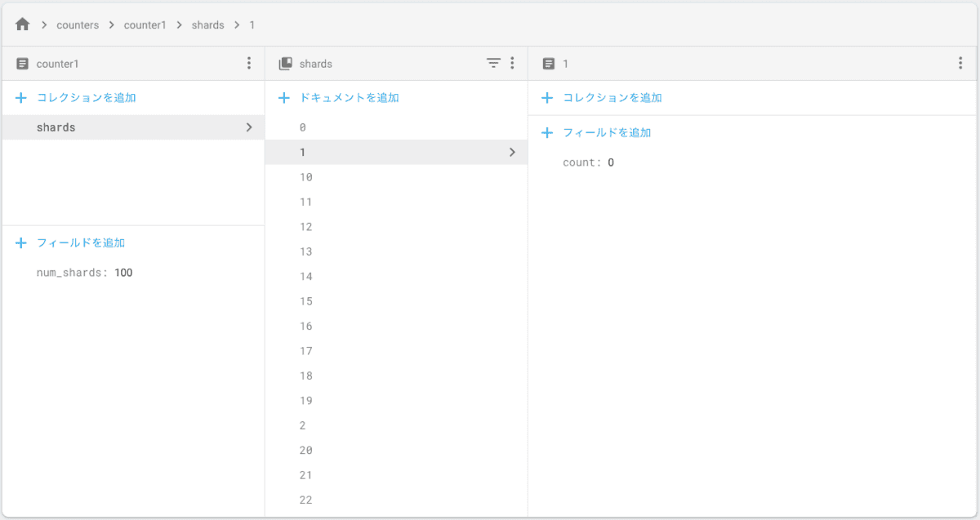Open shards collection three-dot menu
This screenshot has height=520, width=980.
pyautogui.click(x=512, y=63)
